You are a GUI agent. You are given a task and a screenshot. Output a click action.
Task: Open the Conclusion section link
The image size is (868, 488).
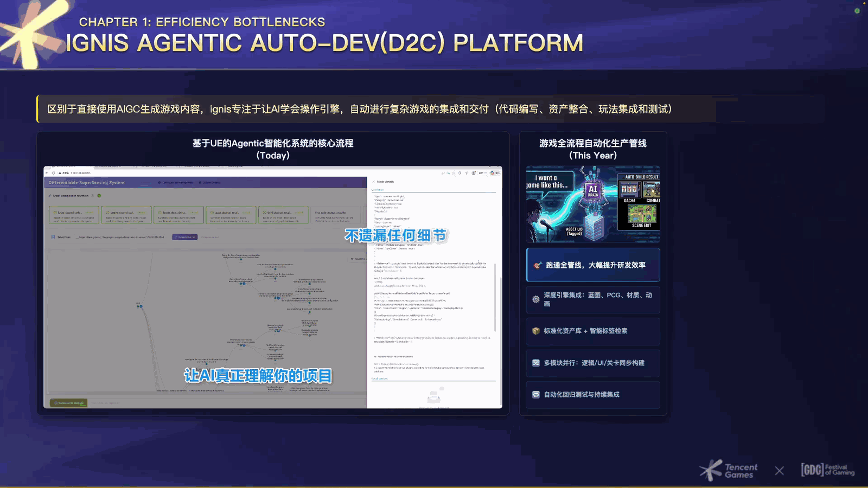[x=378, y=190]
